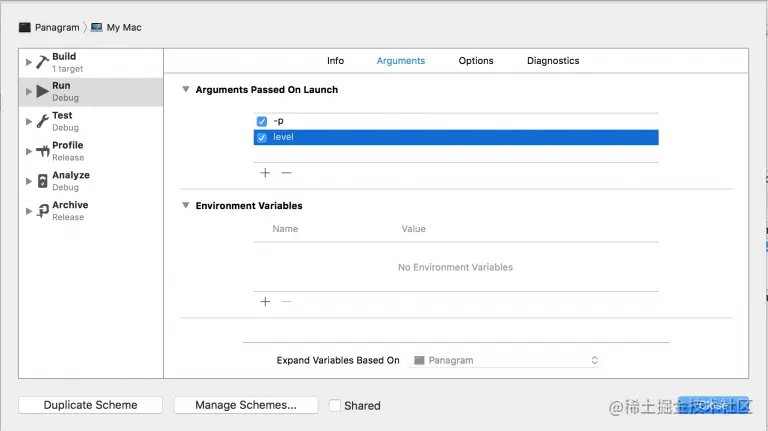Screen dimensions: 768x431
Task: Open Manage Schemes dialog
Action: point(245,405)
